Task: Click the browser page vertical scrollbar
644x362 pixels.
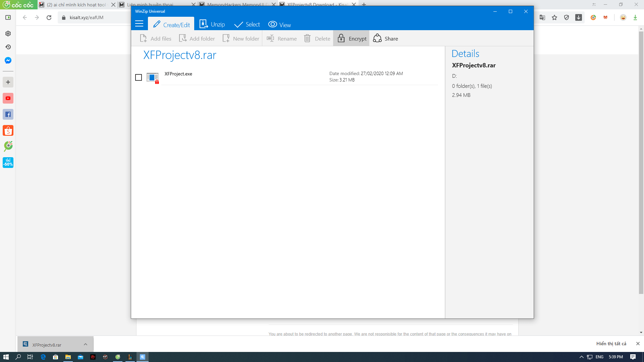Action: click(x=641, y=163)
